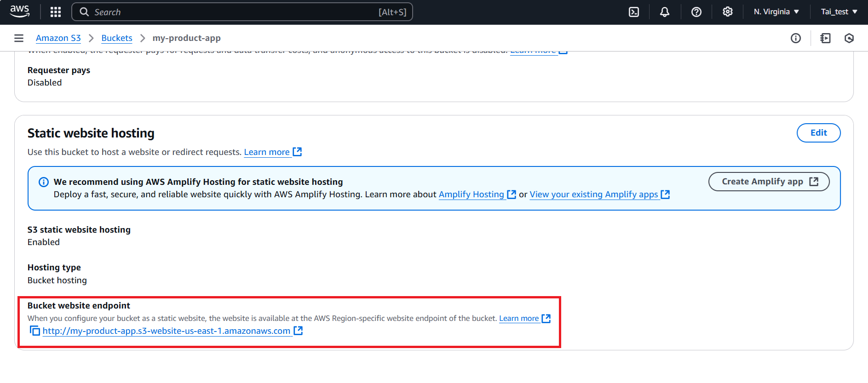Open the help question mark menu
The image size is (868, 383).
[x=696, y=12]
